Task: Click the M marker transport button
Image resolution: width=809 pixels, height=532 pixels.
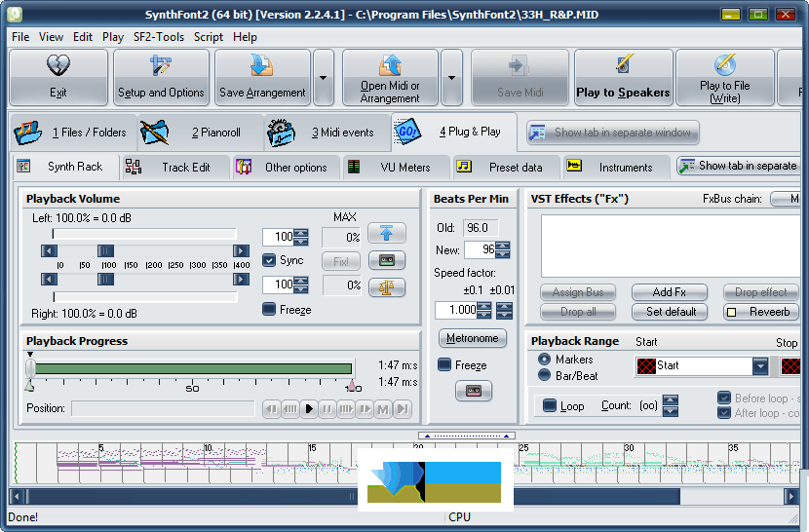Action: coord(383,409)
